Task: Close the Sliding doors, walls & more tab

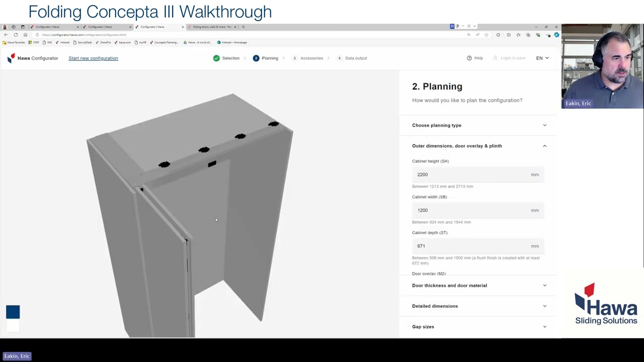Action: [235, 27]
